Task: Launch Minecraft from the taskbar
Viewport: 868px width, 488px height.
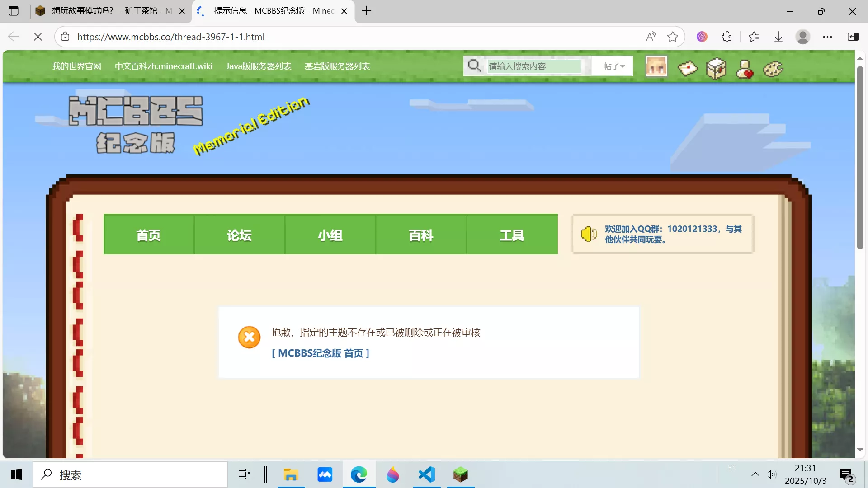Action: coord(460,474)
